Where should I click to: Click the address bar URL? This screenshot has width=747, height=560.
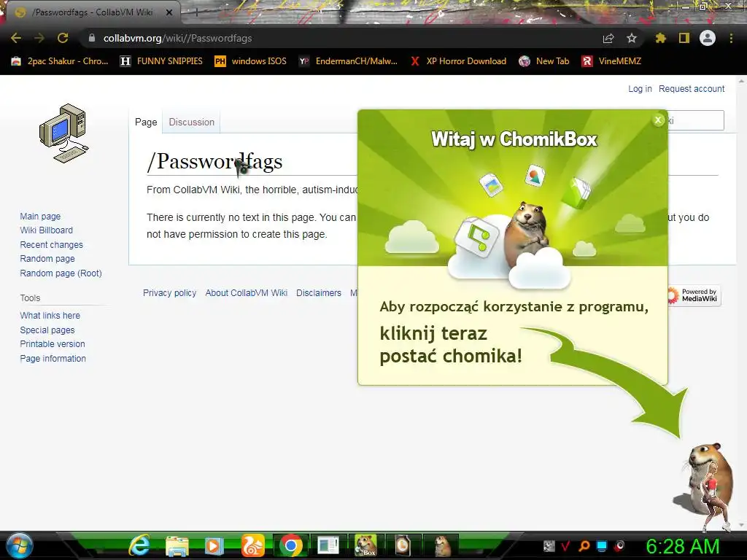pyautogui.click(x=178, y=38)
